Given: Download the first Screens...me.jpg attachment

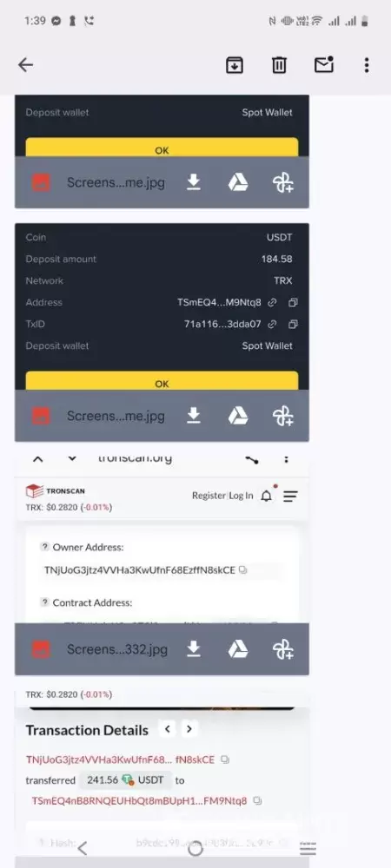Looking at the screenshot, I should 193,182.
